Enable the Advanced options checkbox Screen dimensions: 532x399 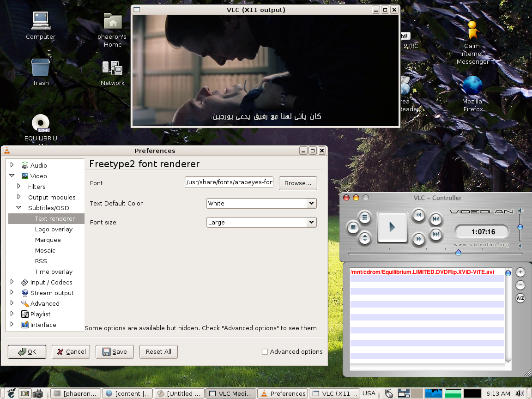pyautogui.click(x=265, y=351)
